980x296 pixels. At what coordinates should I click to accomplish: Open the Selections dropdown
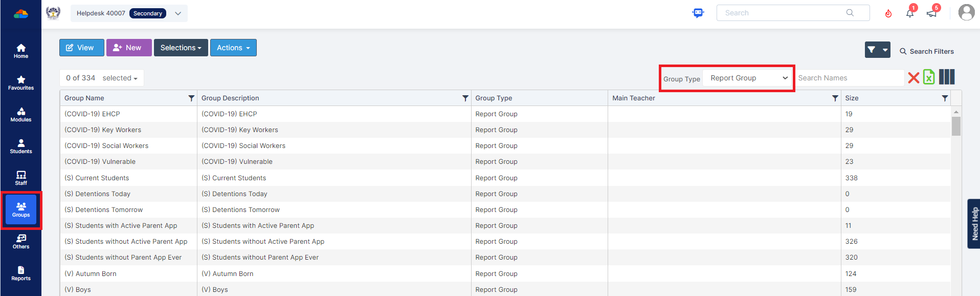pos(181,48)
